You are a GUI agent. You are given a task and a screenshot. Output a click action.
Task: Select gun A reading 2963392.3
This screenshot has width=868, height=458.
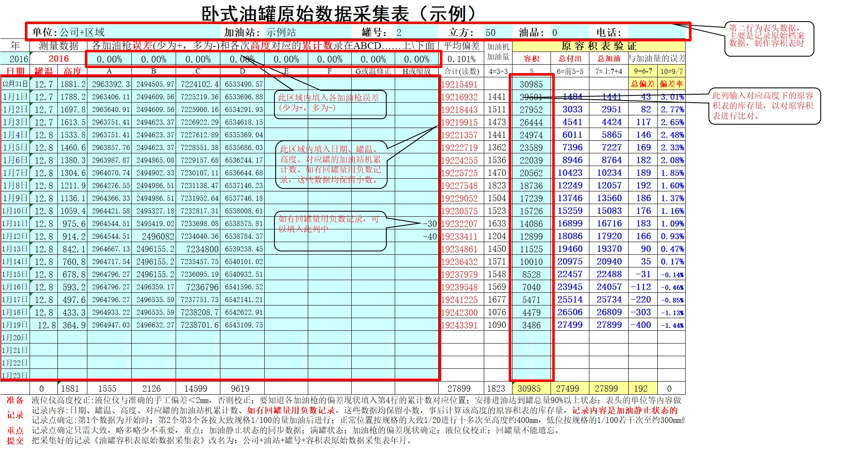click(x=109, y=84)
